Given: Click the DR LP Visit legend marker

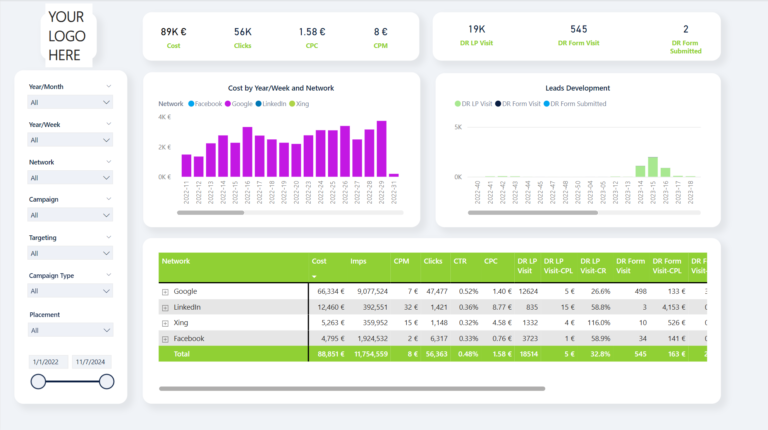Looking at the screenshot, I should (x=457, y=104).
